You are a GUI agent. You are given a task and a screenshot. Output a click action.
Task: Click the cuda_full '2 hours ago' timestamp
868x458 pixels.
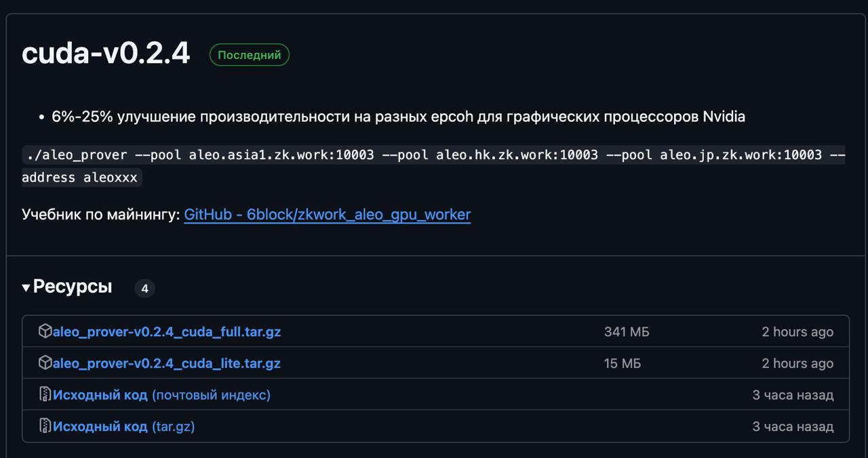pyautogui.click(x=797, y=332)
